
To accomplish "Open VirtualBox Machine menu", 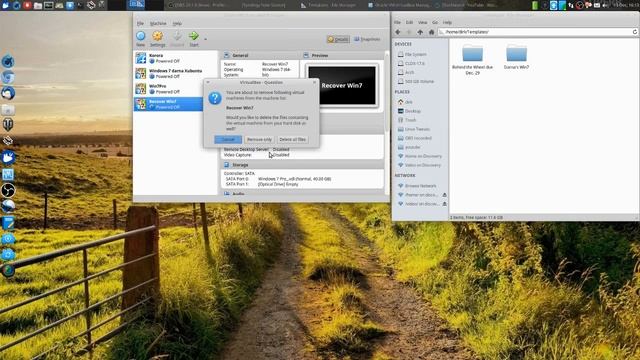I will 158,24.
